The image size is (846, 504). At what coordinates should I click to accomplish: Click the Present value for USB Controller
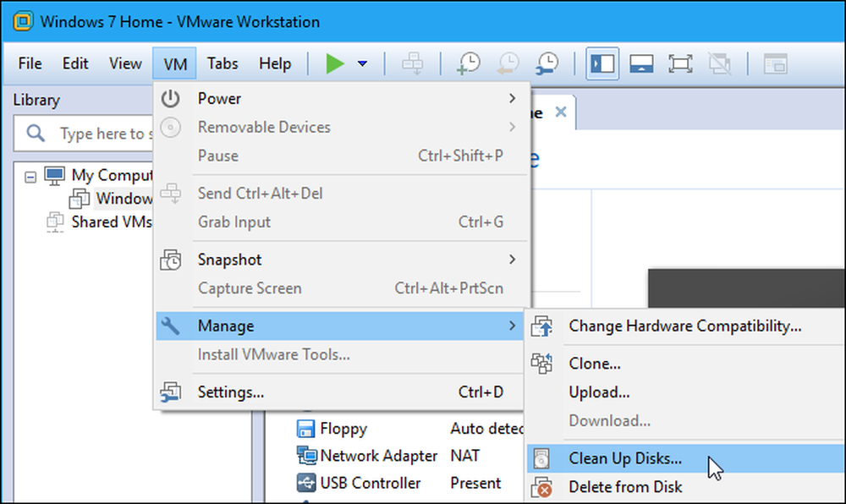pyautogui.click(x=475, y=483)
